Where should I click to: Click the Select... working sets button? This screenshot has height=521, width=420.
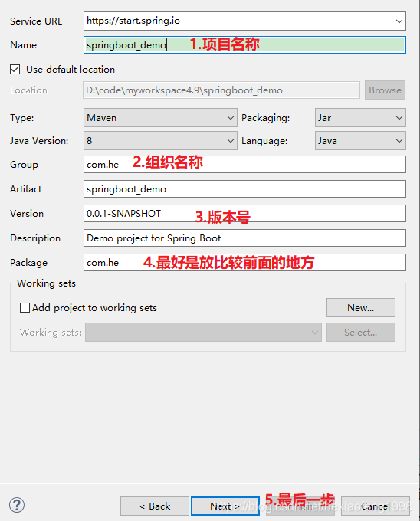coord(361,332)
